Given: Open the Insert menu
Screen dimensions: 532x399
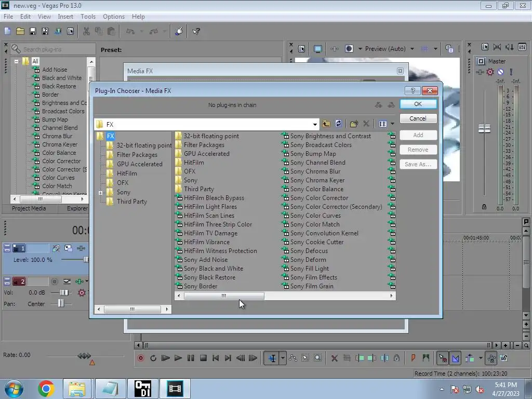Looking at the screenshot, I should [x=65, y=16].
